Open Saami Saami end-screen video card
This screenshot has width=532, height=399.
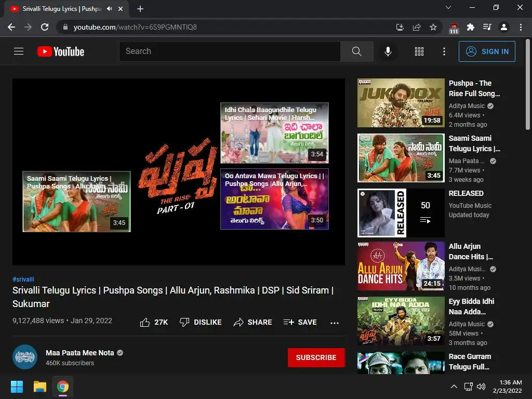click(77, 202)
